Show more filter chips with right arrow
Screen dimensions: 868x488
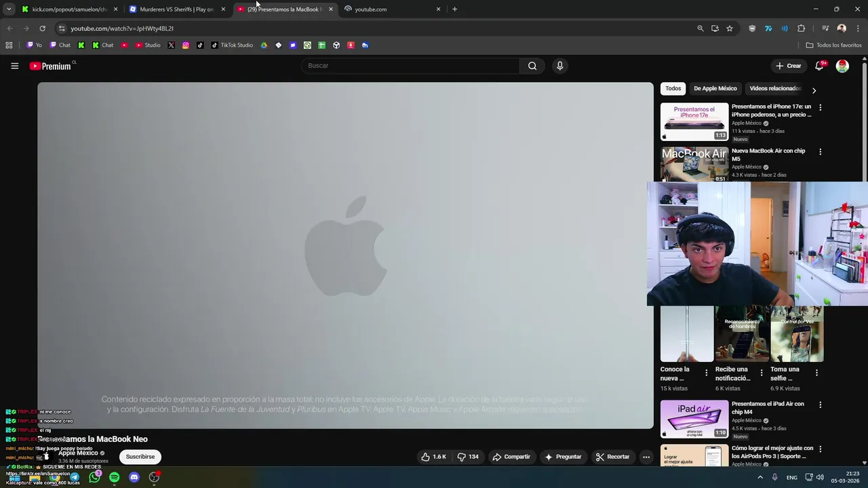pos(814,90)
